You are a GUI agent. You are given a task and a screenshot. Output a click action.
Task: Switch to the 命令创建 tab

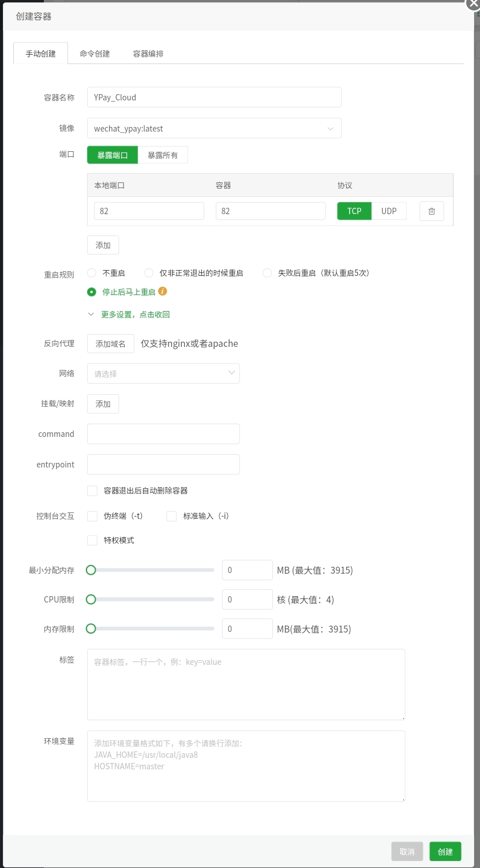point(95,53)
